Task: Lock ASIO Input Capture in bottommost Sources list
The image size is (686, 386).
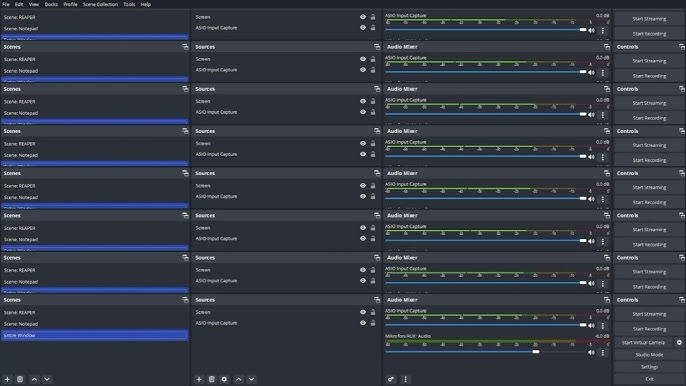Action: (x=373, y=323)
